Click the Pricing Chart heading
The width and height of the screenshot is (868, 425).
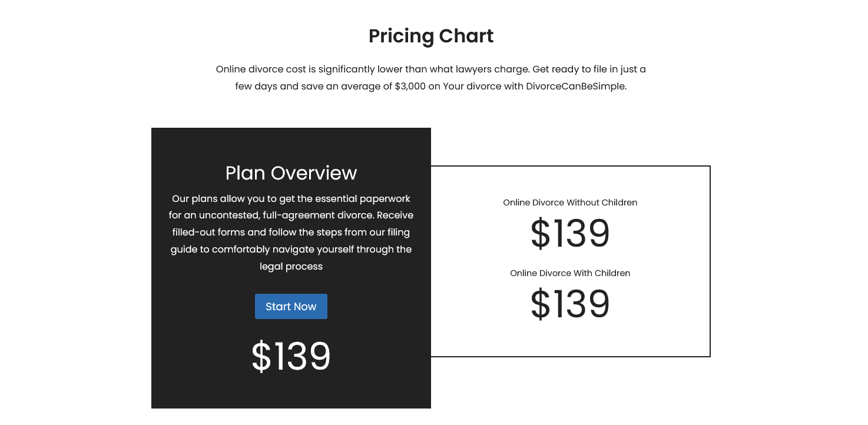[431, 36]
